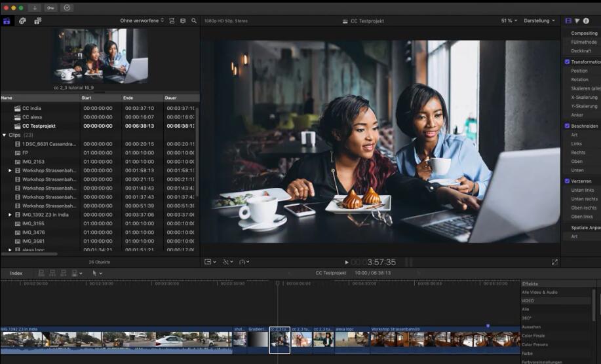Screen dimensions: 601x364
Task: Click CC Testprojekt project icon in list
Action: point(17,126)
